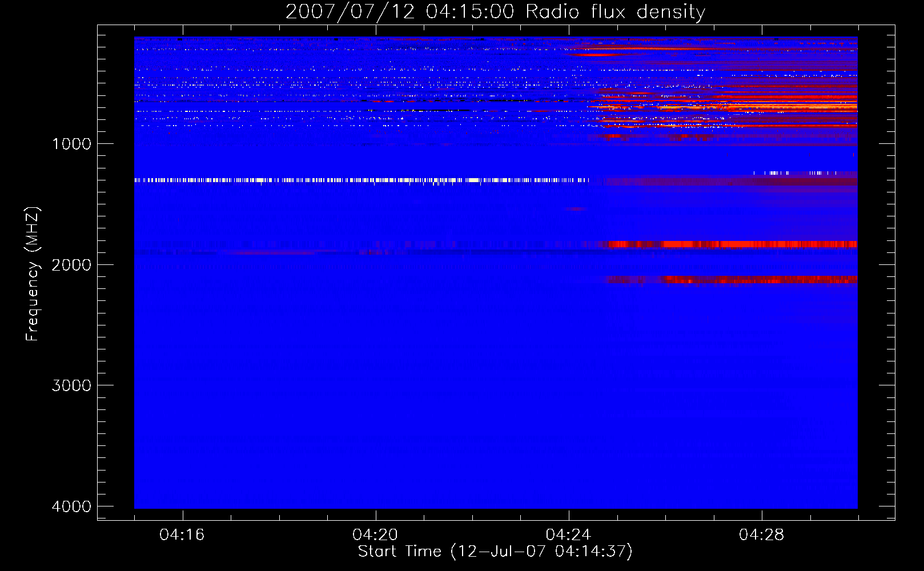Click the '04:24' time tick label

point(568,534)
